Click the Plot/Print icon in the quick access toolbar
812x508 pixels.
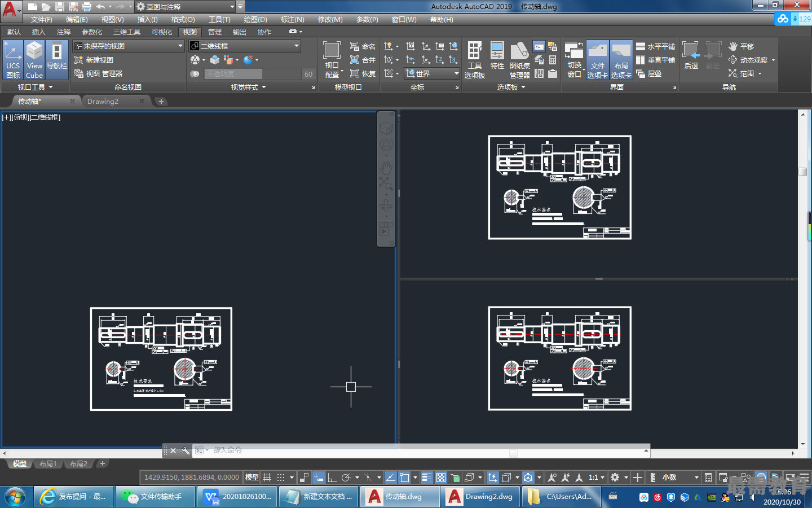point(87,7)
